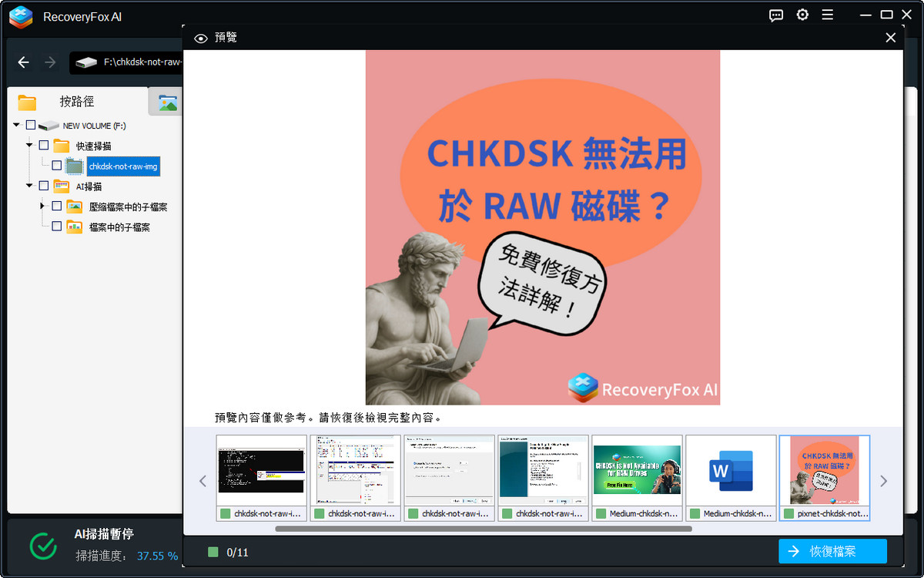The image size is (924, 578).
Task: Toggle the select-all checkbox beside 0/11
Action: pos(213,552)
